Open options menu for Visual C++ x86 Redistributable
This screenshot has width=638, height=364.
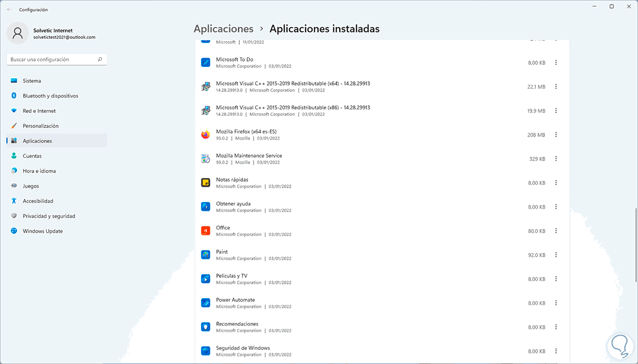(556, 111)
